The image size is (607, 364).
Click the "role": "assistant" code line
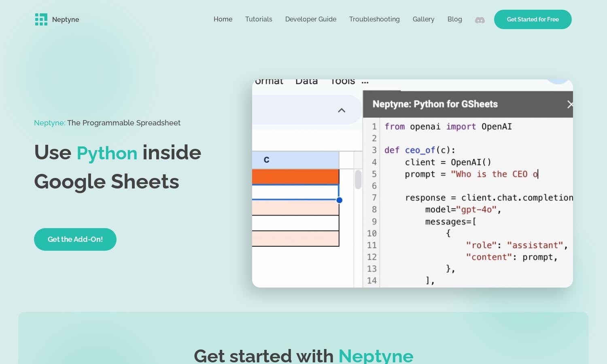click(517, 245)
